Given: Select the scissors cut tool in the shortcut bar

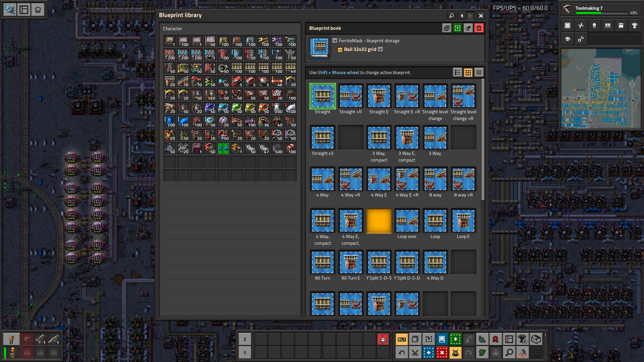Looking at the screenshot, I should (x=415, y=353).
